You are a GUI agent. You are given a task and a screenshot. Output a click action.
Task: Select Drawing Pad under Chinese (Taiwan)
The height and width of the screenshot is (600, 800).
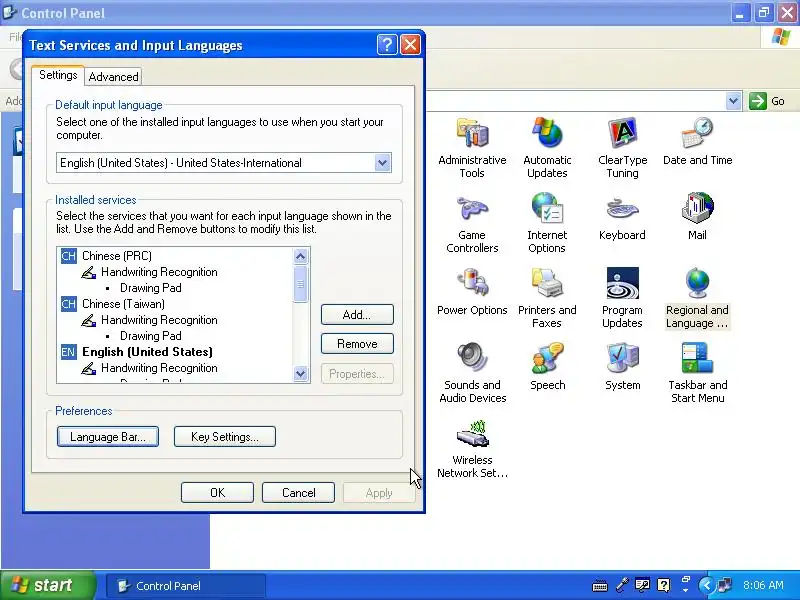tap(151, 336)
